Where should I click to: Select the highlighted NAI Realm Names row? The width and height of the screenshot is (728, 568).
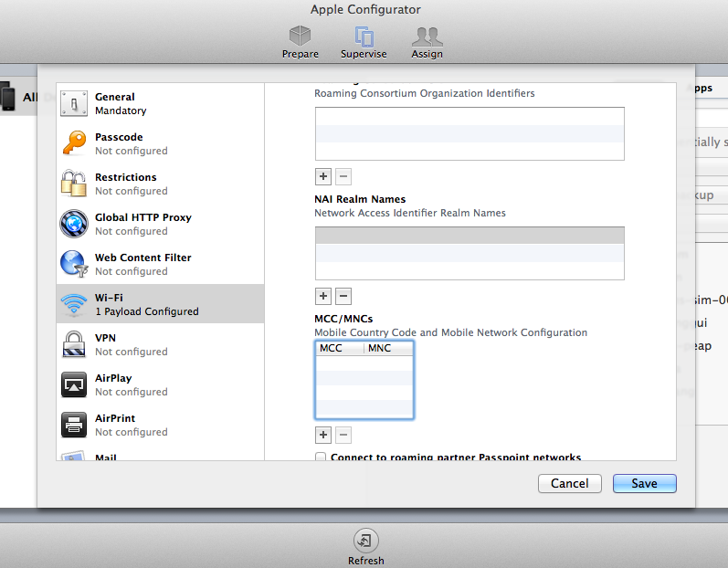[x=470, y=236]
